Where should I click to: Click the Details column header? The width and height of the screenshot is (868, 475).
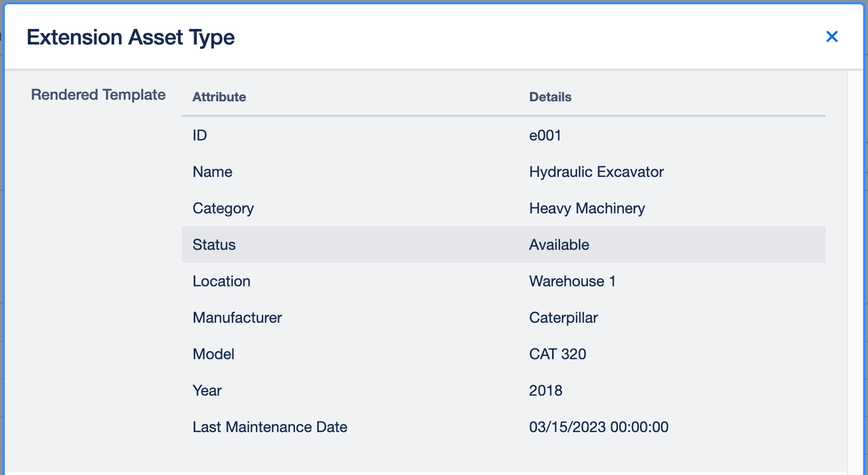click(550, 97)
